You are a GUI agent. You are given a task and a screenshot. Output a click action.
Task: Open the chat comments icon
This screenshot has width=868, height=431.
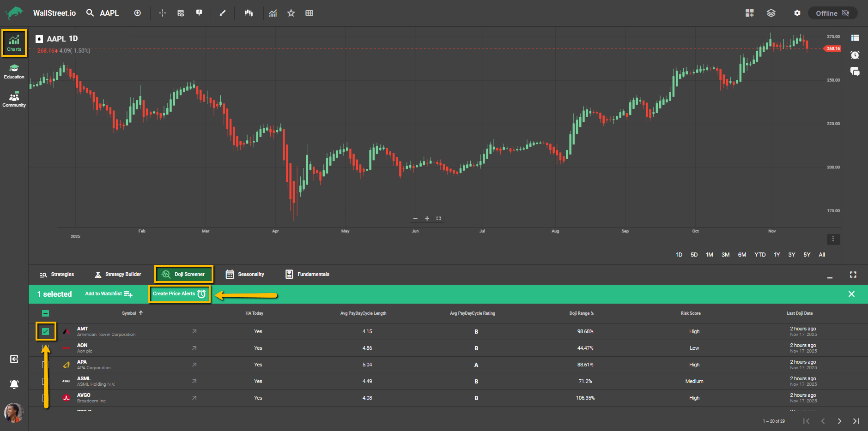pos(855,72)
